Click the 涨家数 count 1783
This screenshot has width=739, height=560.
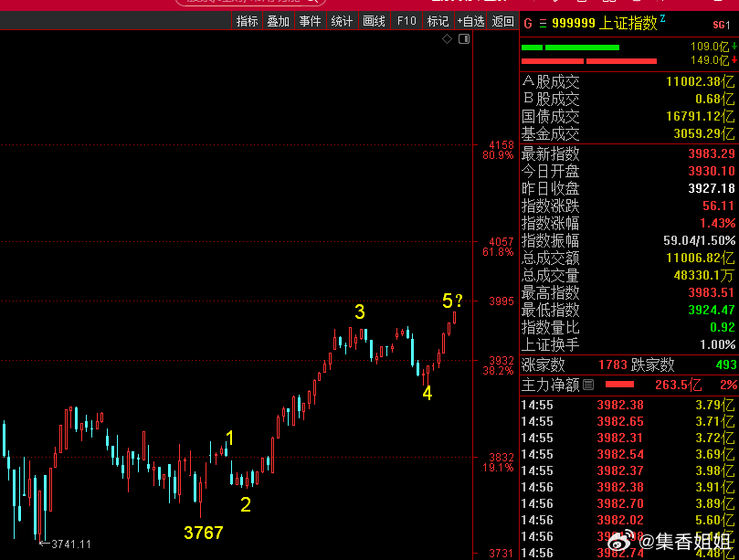pos(613,365)
